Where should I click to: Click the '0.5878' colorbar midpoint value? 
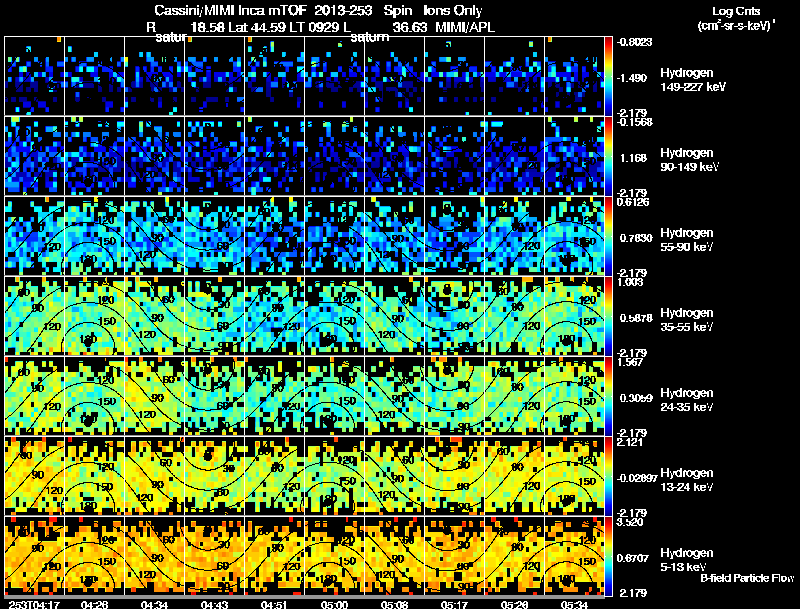tap(636, 318)
